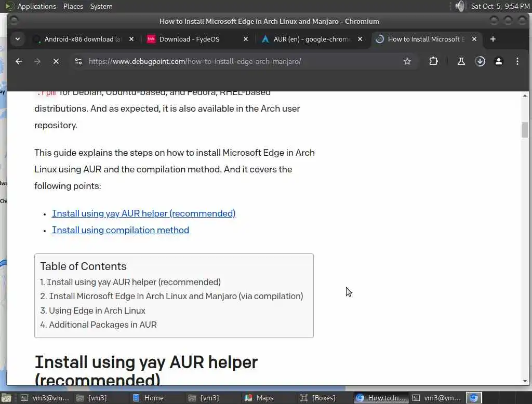
Task: Click the Chromium icon at taskbar end
Action: (x=474, y=398)
